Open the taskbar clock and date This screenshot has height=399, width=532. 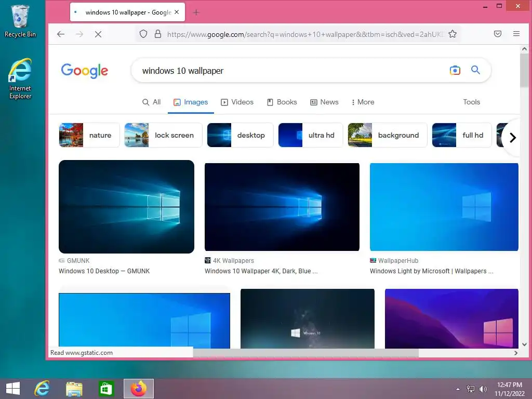[510, 389]
